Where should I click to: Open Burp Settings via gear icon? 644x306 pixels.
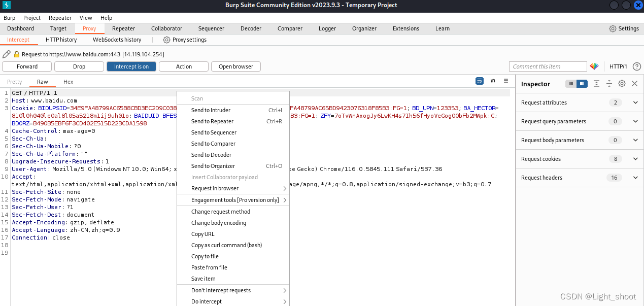coord(613,28)
